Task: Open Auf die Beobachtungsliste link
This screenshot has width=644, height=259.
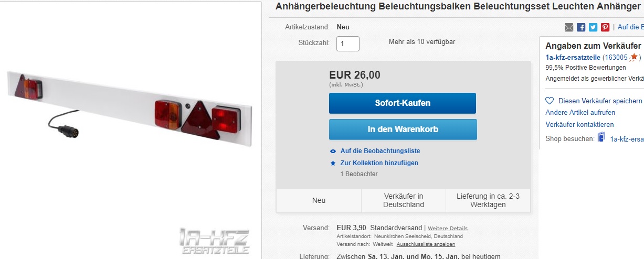Action: [380, 151]
